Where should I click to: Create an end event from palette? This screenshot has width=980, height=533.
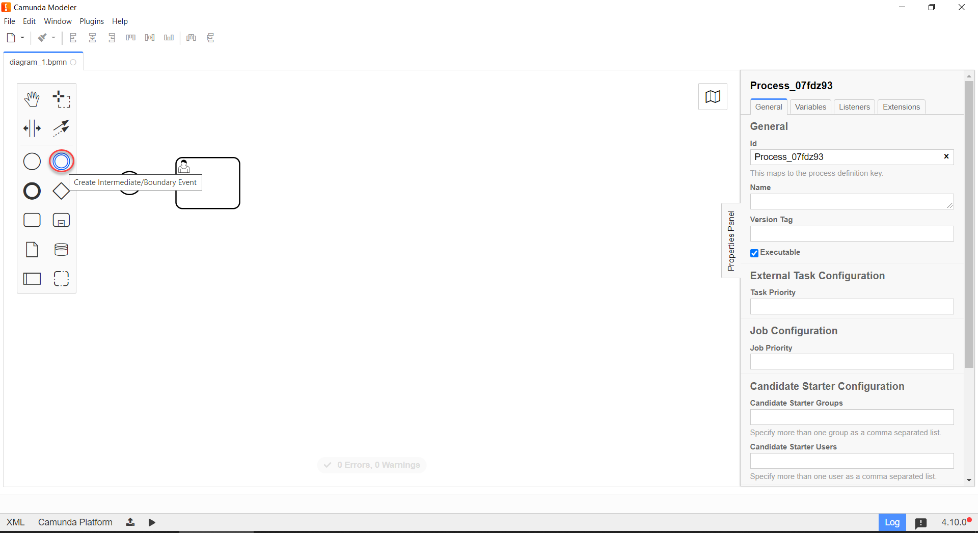point(32,191)
